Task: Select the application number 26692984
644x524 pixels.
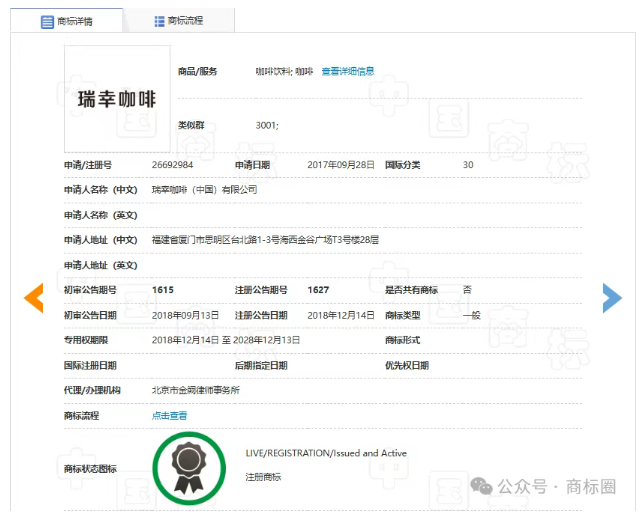Action: point(172,165)
